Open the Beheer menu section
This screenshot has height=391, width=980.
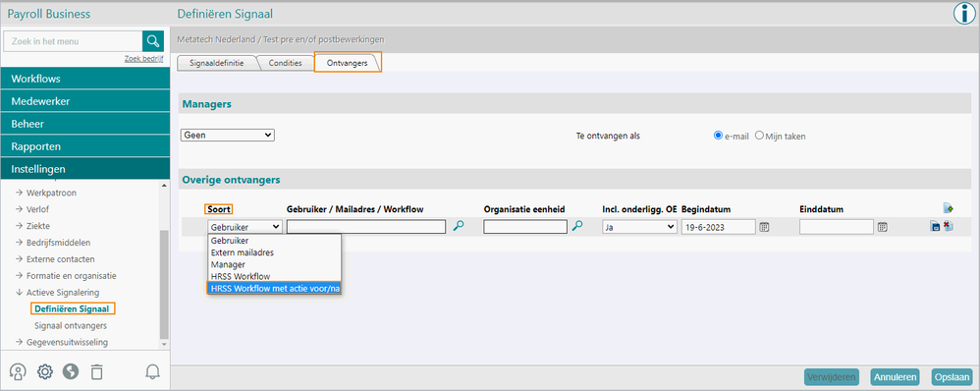coord(85,124)
